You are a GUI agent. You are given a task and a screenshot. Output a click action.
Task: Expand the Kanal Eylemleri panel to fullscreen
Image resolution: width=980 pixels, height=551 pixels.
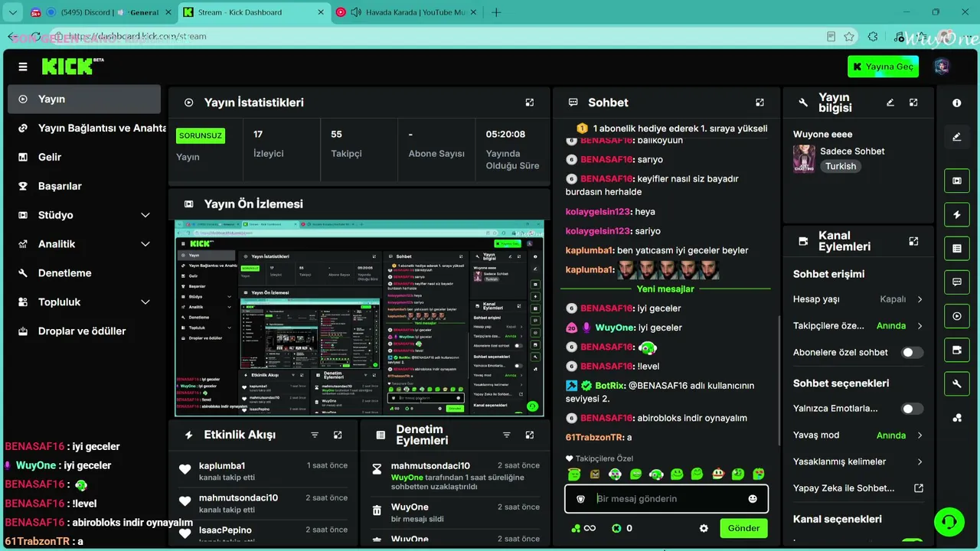913,241
